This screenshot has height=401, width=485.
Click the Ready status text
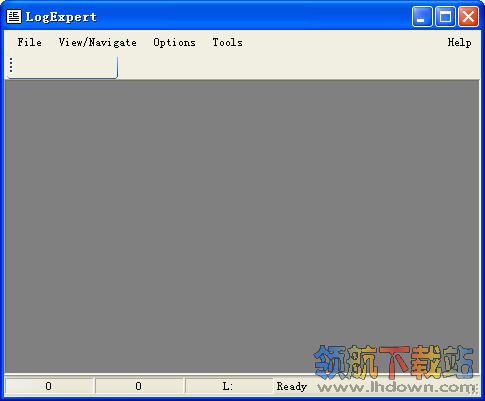point(292,386)
